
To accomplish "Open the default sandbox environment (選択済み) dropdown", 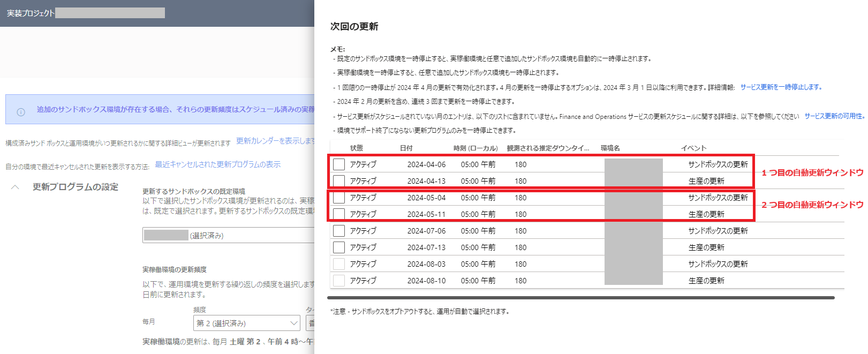I will tap(229, 235).
